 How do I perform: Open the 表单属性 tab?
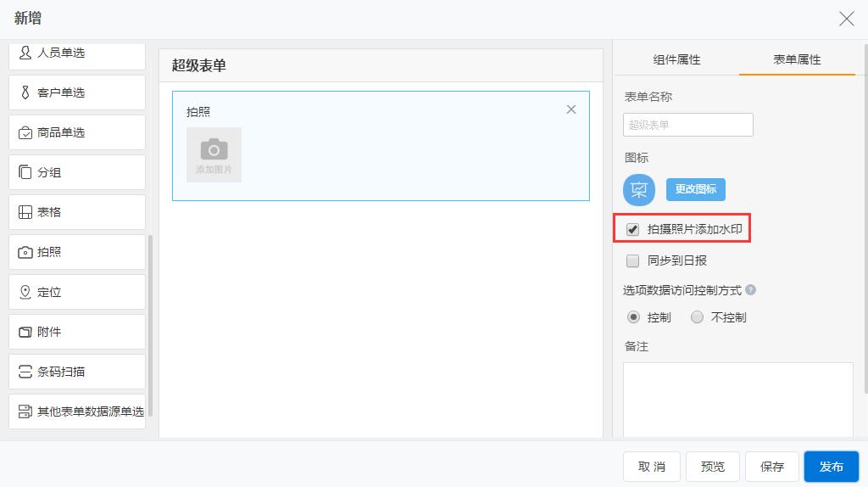(797, 59)
